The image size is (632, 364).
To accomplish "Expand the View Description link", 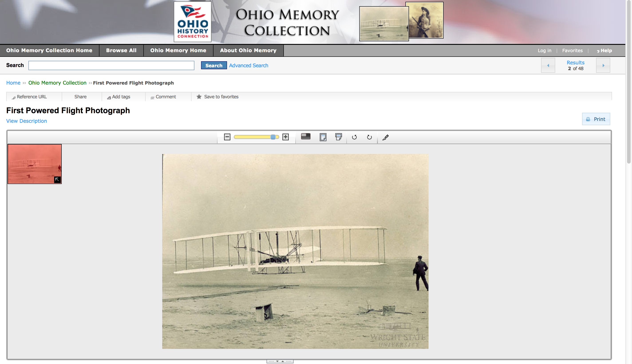I will [26, 121].
